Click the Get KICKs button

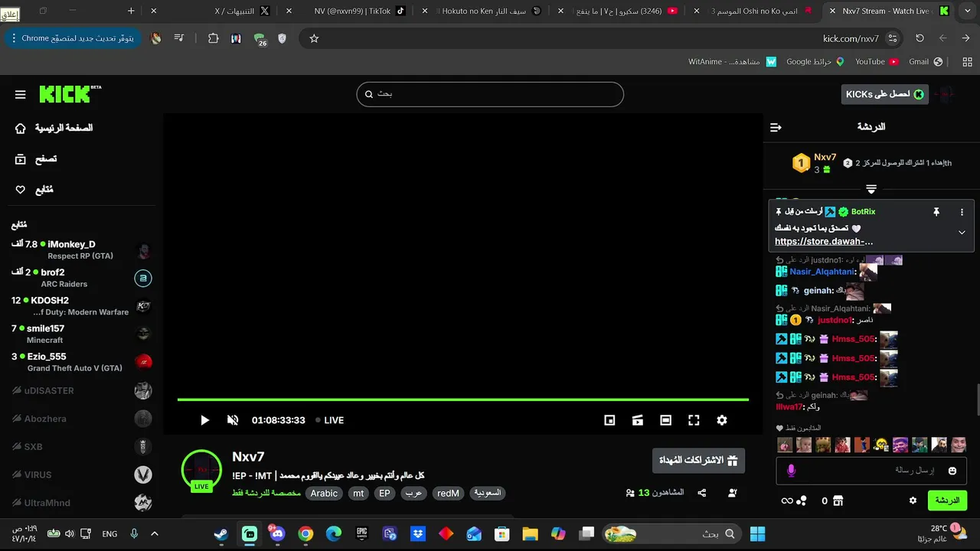pos(884,94)
